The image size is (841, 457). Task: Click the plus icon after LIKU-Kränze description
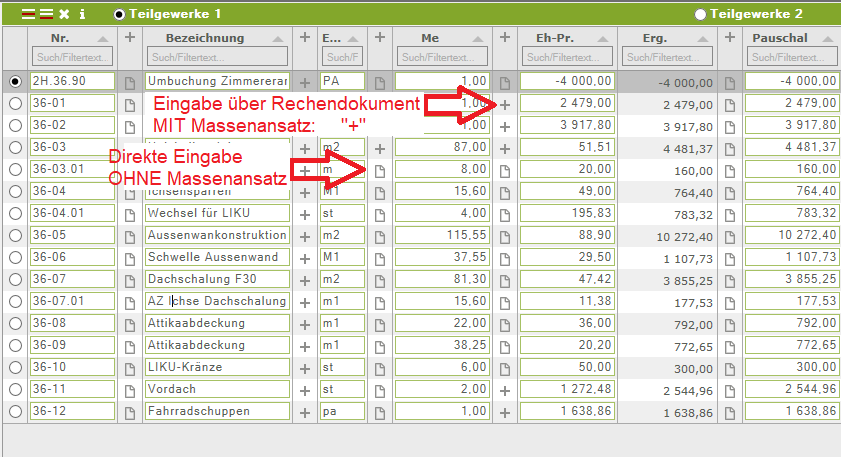305,367
